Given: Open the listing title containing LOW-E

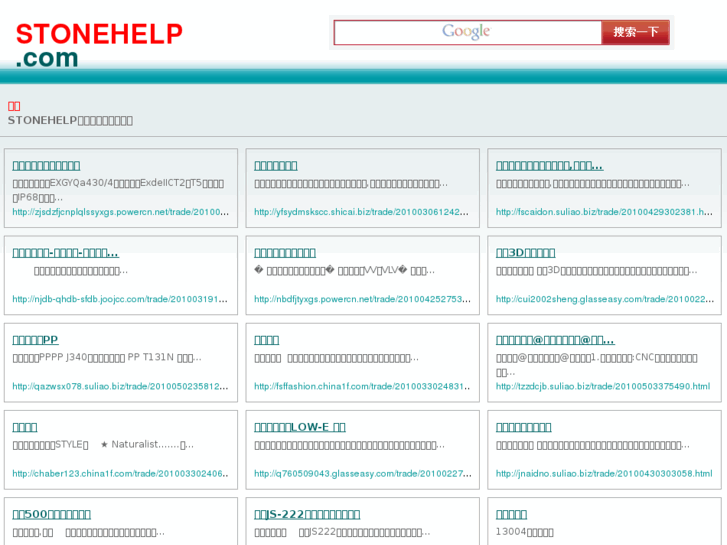Looking at the screenshot, I should [x=300, y=427].
